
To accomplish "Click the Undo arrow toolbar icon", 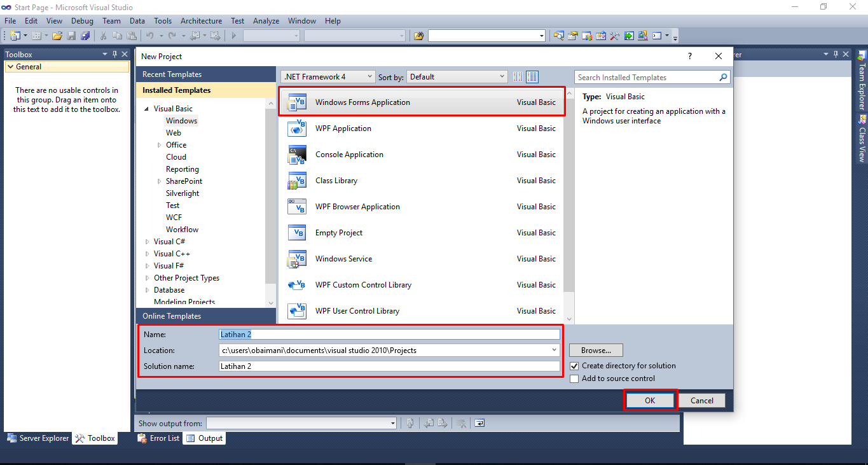I will pos(150,36).
